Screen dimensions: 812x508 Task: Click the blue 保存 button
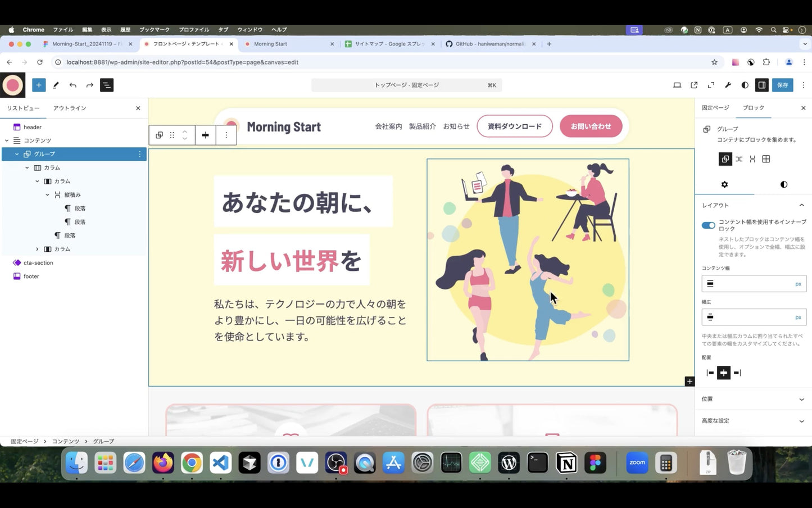click(x=782, y=85)
